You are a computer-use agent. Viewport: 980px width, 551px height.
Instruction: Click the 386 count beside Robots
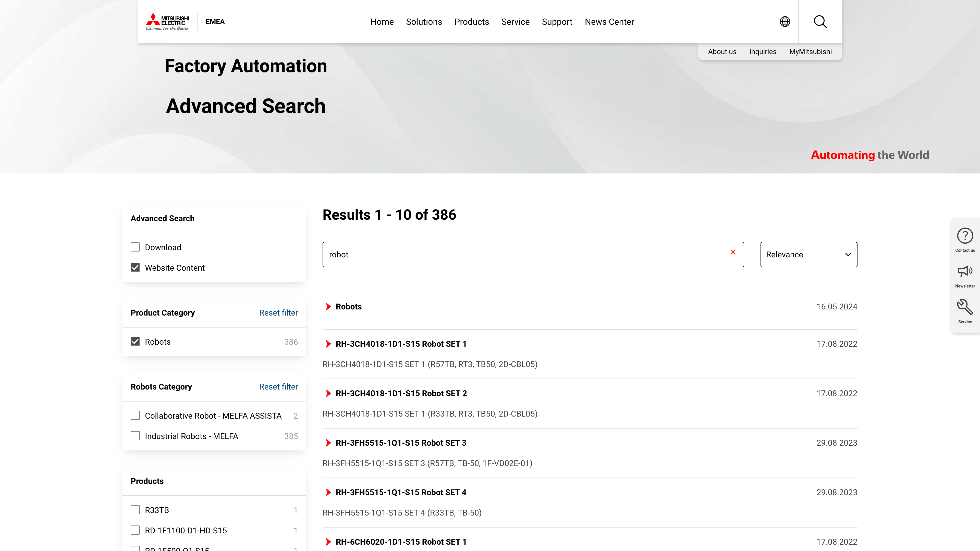coord(291,342)
